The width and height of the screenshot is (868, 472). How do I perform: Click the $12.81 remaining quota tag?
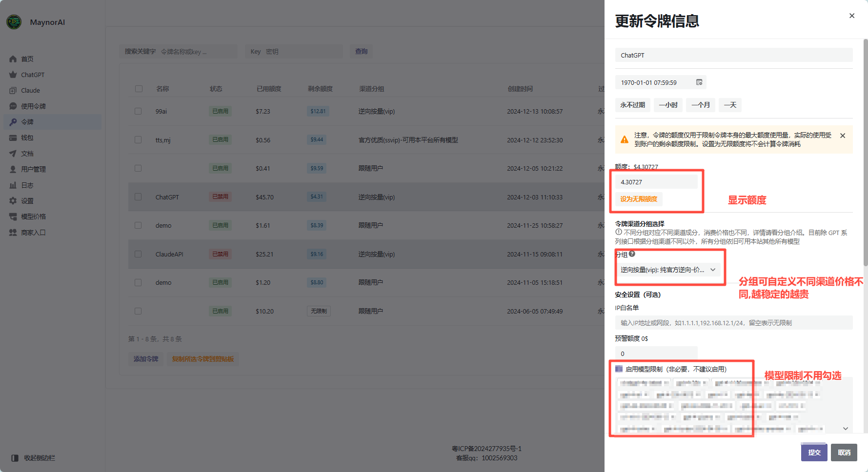coord(318,111)
